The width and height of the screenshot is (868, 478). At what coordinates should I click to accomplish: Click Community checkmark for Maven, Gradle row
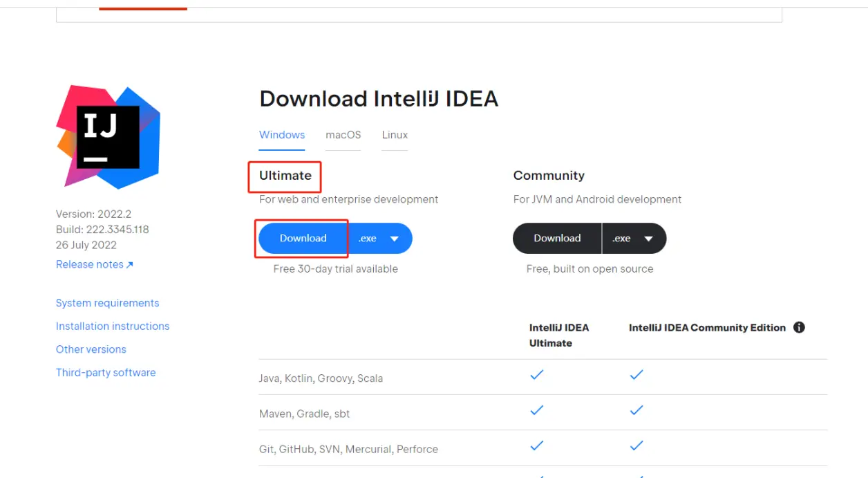(636, 410)
